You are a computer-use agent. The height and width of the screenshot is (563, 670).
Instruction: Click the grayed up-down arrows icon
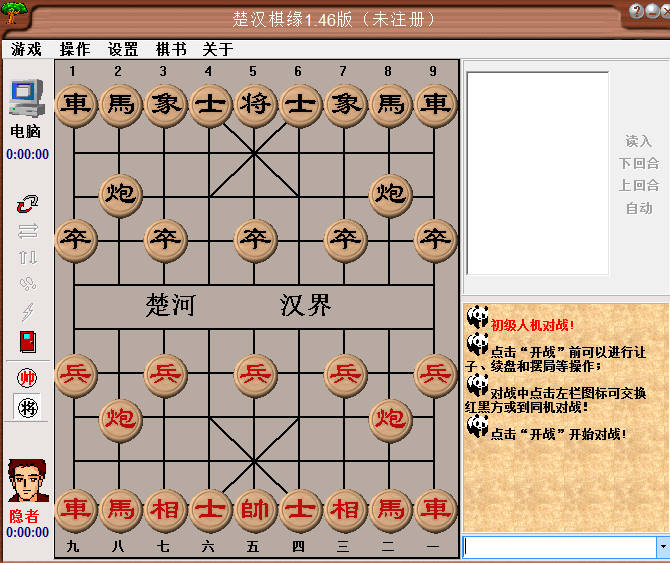28,258
